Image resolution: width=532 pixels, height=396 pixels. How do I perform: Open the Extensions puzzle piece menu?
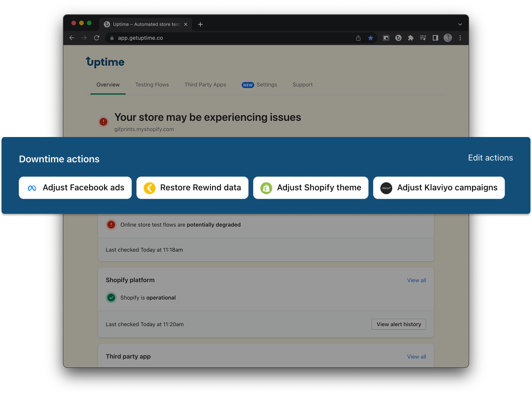(411, 38)
